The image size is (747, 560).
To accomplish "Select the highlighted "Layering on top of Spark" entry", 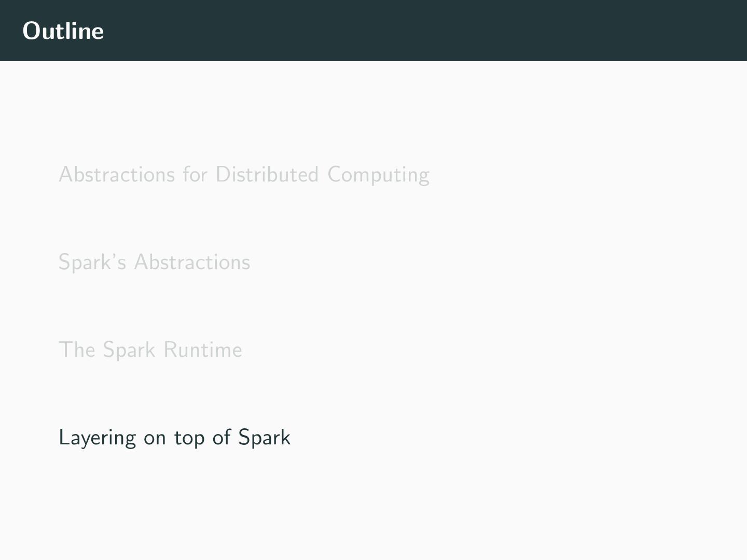I will (174, 438).
